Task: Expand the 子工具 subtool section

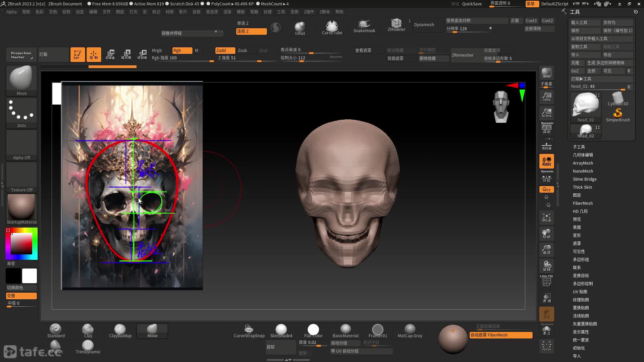Action: [579, 147]
